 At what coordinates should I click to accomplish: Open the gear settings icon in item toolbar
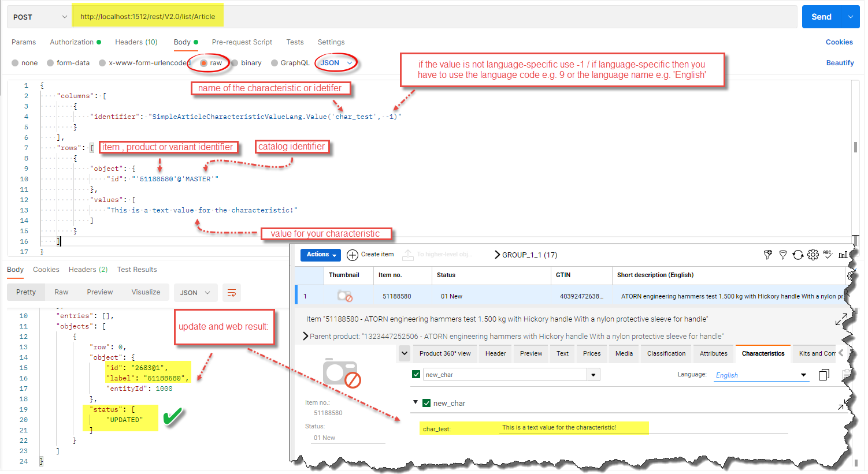tap(813, 255)
